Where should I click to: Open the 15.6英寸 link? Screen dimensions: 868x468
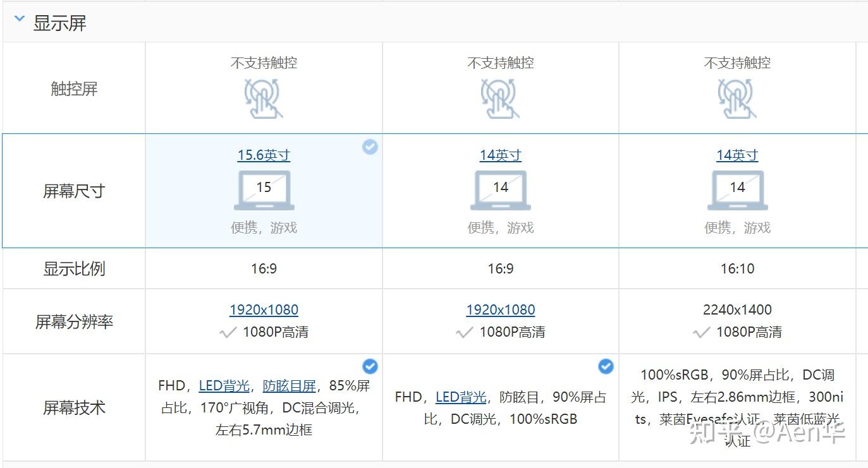click(x=264, y=155)
